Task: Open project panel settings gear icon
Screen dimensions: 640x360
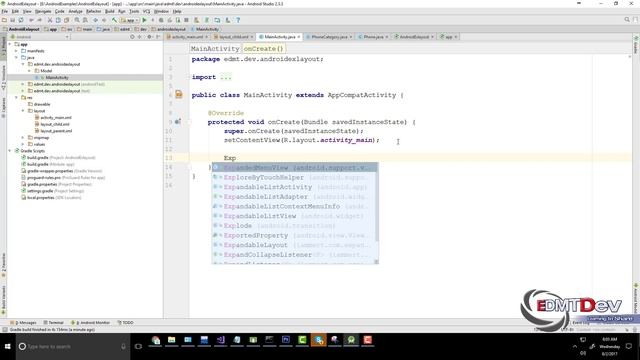Action: coord(149,37)
